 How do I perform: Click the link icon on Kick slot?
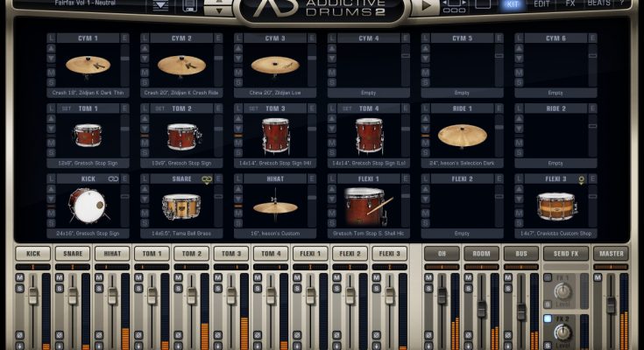(x=113, y=178)
